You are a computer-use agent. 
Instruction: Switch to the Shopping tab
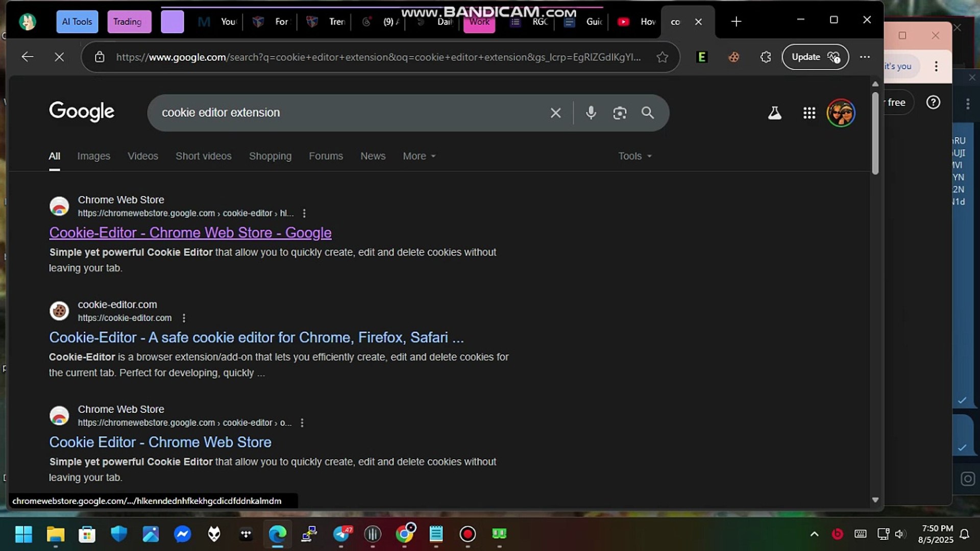270,156
